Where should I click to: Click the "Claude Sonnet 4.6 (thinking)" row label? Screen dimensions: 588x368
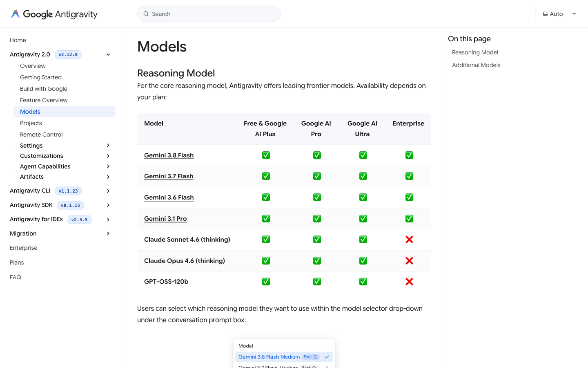(x=187, y=240)
